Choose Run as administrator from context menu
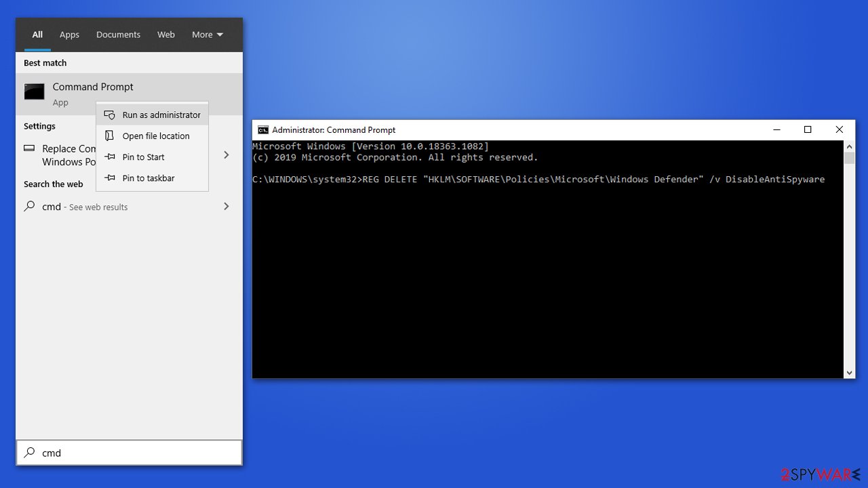 click(153, 115)
